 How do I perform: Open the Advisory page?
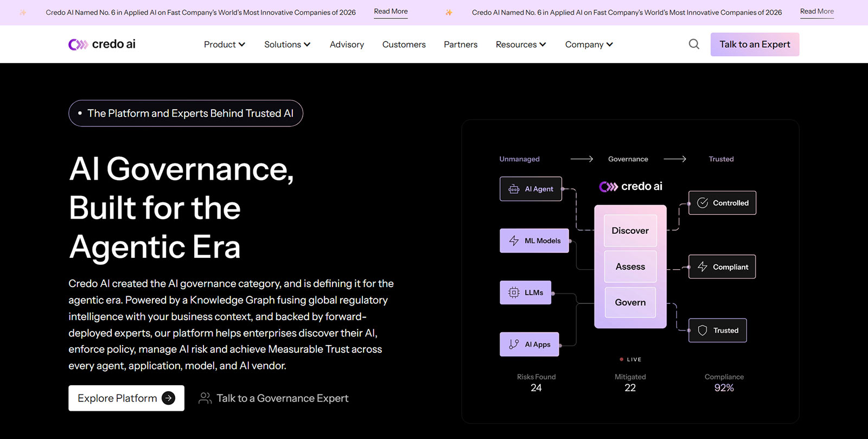[x=347, y=44]
